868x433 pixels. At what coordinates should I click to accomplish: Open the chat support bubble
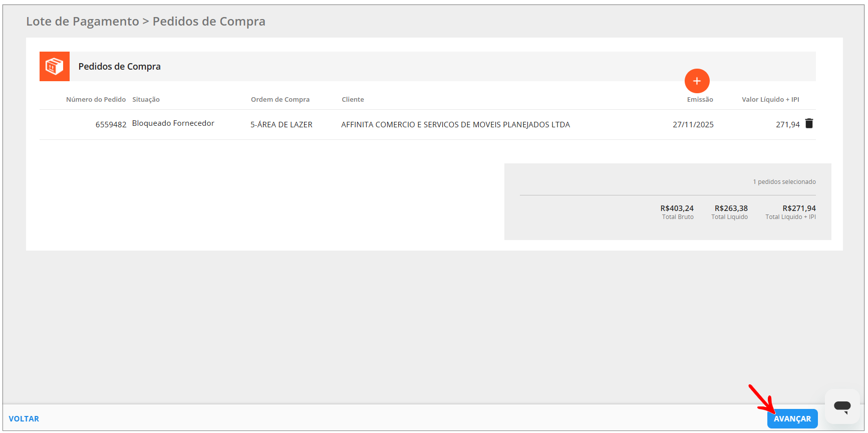pyautogui.click(x=842, y=406)
